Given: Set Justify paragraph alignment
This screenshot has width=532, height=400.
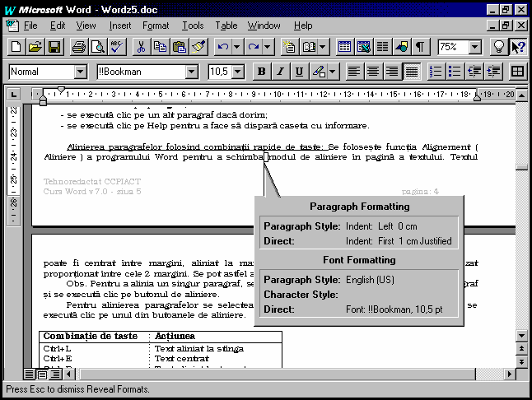Looking at the screenshot, I should [x=412, y=72].
